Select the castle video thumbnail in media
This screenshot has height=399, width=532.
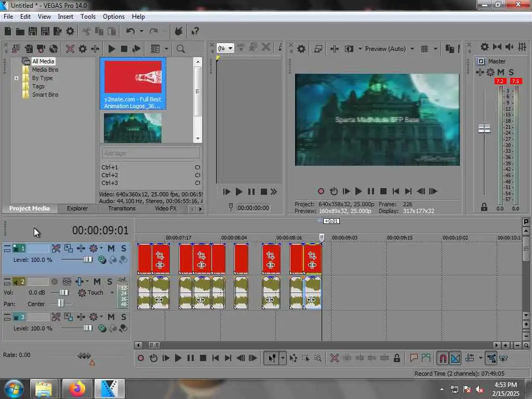(x=132, y=128)
